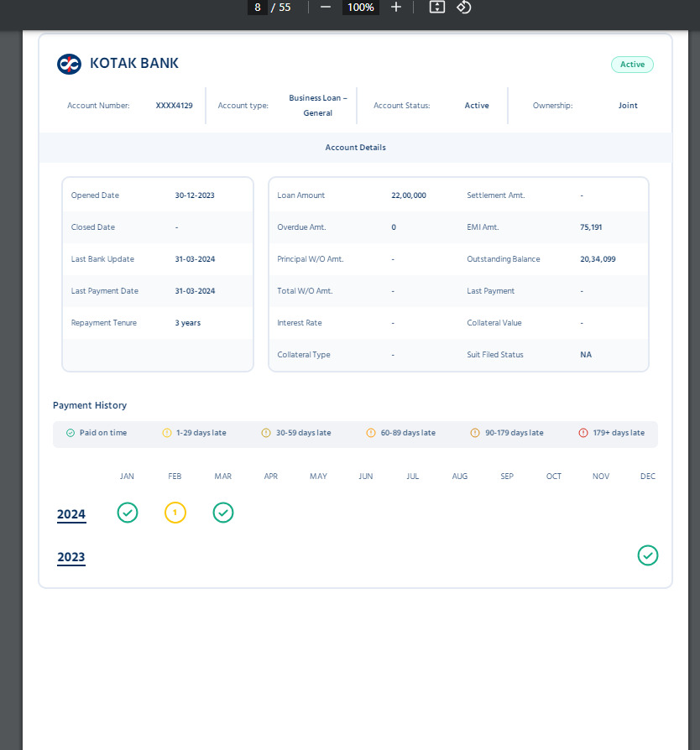Click the green Active status badge
The width and height of the screenshot is (700, 750).
coord(632,65)
